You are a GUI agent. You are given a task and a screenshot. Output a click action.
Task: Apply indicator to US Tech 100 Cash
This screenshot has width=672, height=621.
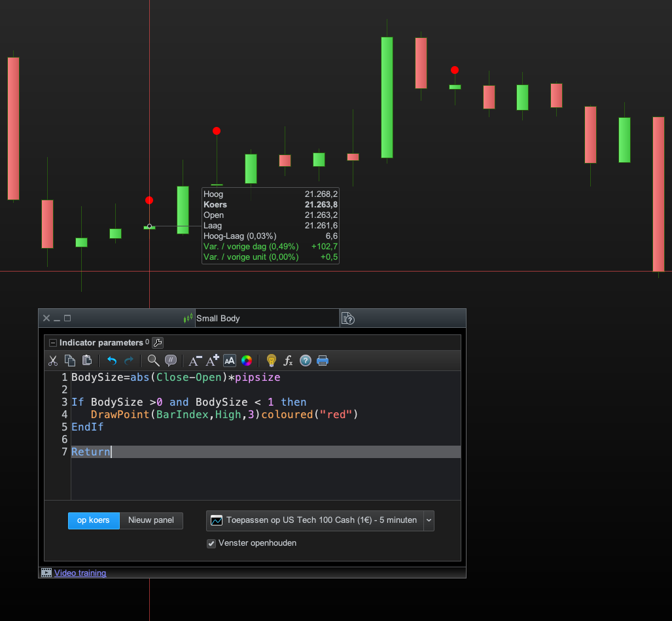(315, 520)
